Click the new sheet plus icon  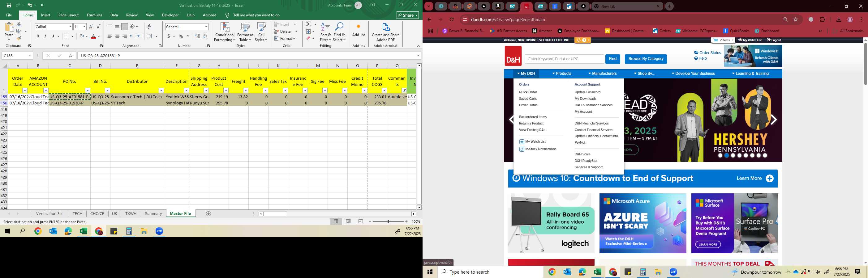click(208, 214)
